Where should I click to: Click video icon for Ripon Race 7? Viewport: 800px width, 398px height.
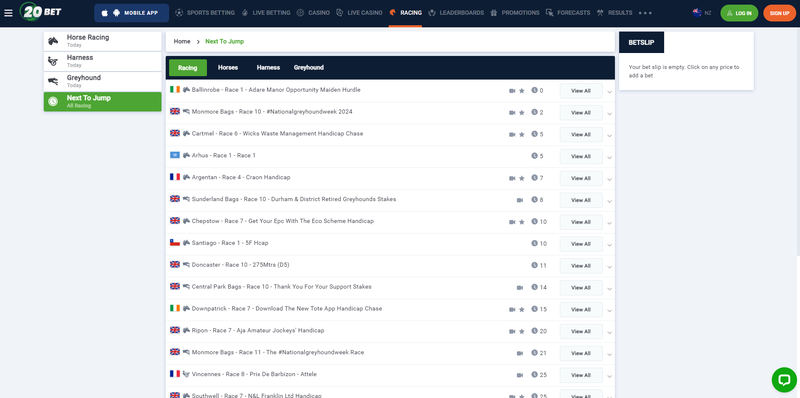[512, 332]
